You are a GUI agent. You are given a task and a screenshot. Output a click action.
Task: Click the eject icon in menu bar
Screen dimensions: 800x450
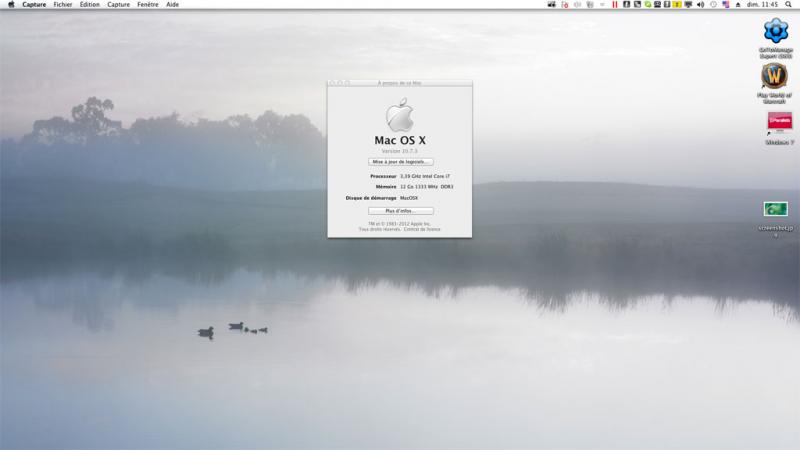[738, 4]
